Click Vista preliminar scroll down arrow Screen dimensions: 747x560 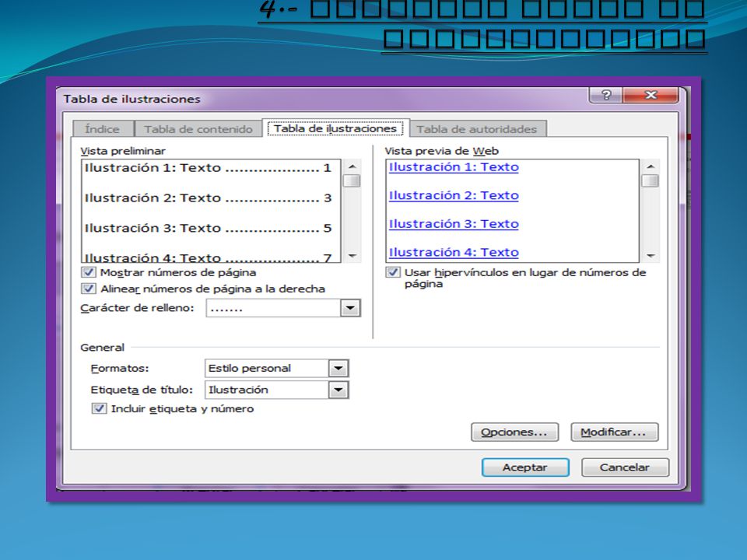click(x=352, y=256)
